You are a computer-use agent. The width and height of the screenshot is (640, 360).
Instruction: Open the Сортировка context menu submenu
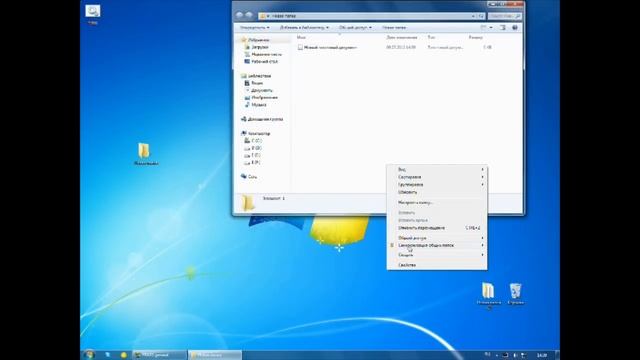tap(437, 177)
